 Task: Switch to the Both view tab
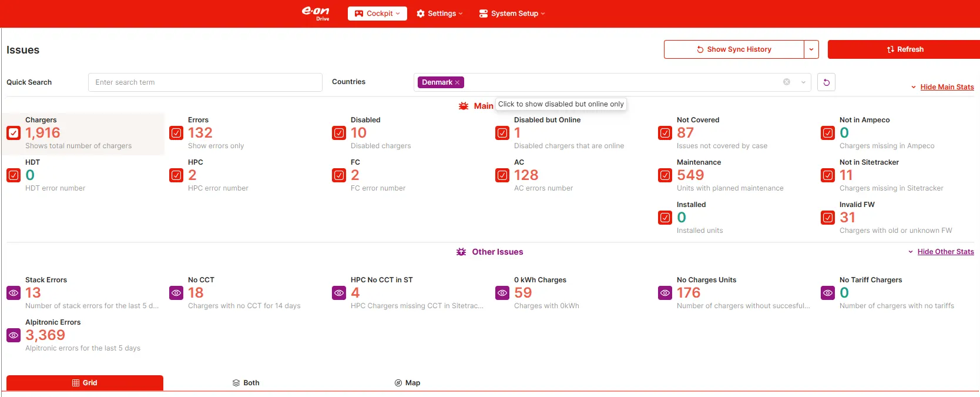point(246,383)
